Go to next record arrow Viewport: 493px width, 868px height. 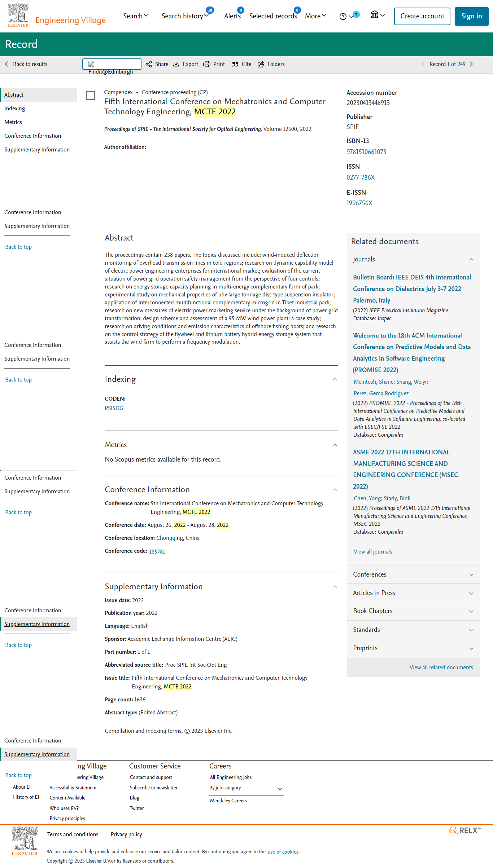[x=471, y=64]
